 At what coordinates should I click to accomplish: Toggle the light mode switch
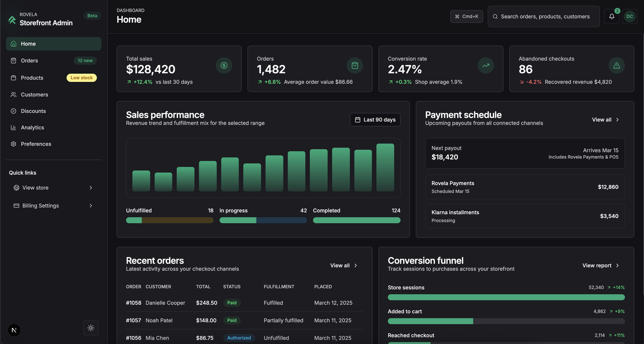(91, 328)
